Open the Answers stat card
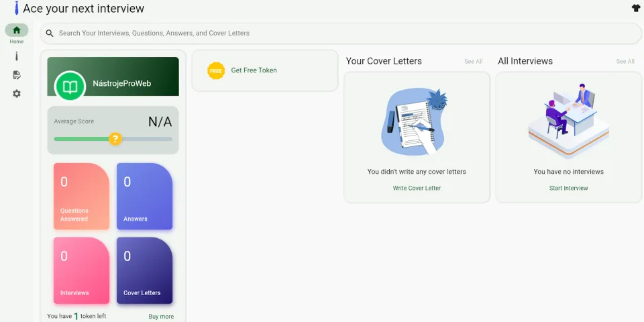 [145, 197]
